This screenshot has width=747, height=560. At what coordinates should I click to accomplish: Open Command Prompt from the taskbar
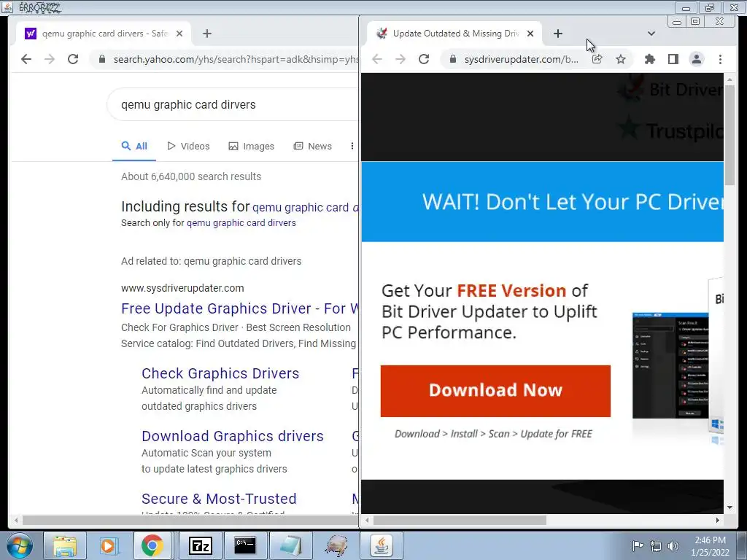245,545
